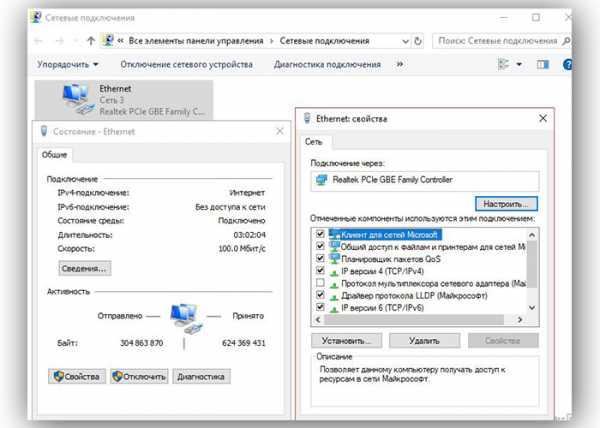Click the Установить... button
This screenshot has height=428, width=600.
(x=346, y=340)
